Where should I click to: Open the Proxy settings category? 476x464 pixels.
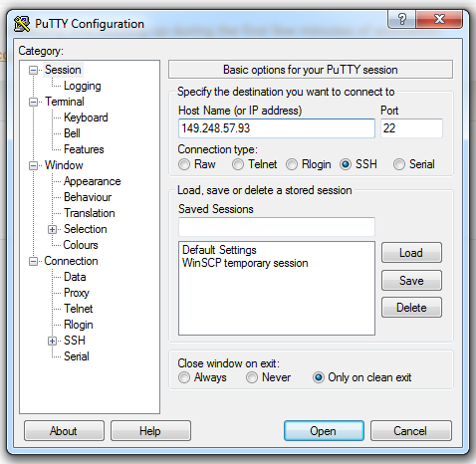[x=77, y=293]
